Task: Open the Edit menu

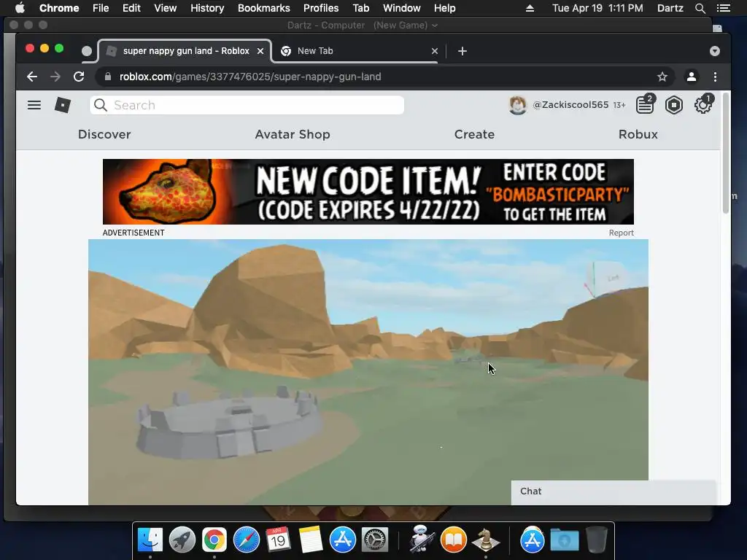Action: (131, 8)
